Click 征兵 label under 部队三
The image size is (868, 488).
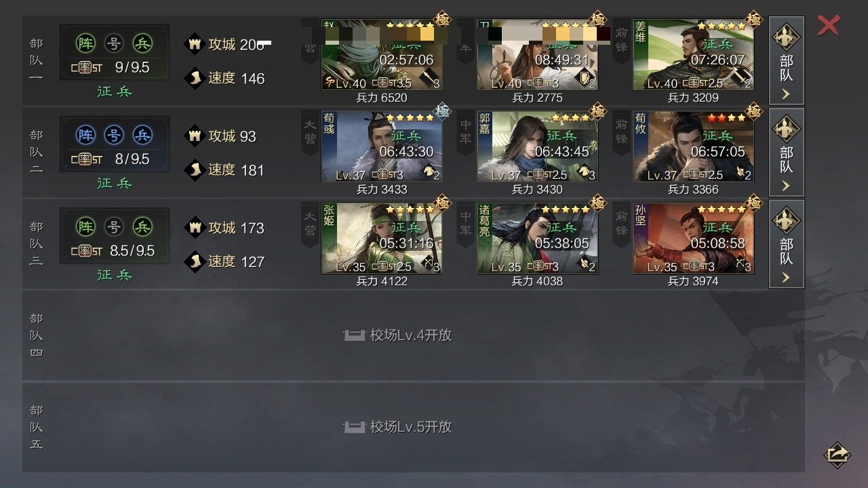click(114, 274)
